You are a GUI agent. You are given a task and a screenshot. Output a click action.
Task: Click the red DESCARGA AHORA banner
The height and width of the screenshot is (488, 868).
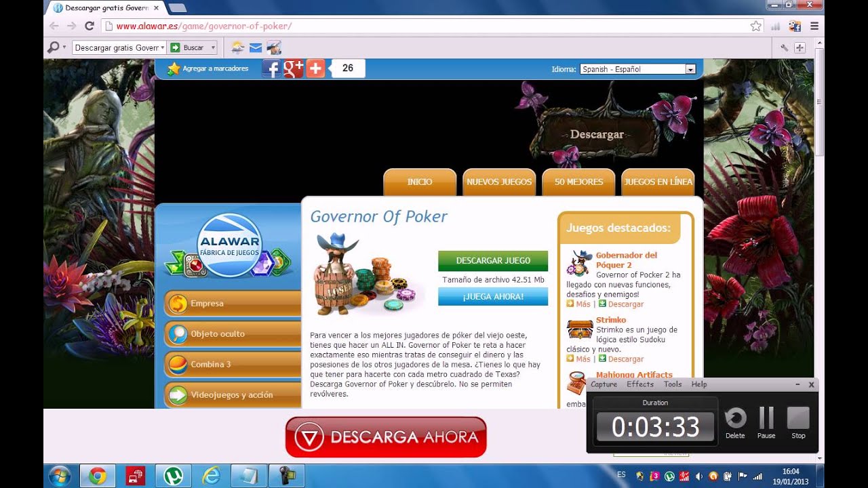(x=386, y=437)
